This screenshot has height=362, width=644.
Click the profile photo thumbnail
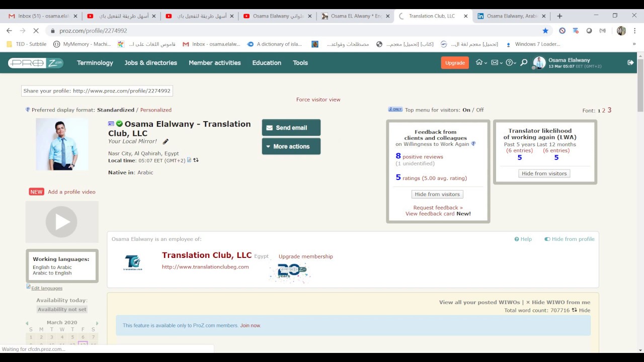[x=62, y=144]
